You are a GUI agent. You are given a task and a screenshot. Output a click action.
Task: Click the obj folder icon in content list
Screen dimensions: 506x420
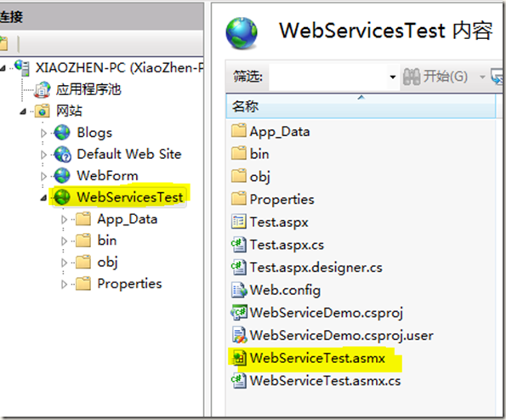239,176
